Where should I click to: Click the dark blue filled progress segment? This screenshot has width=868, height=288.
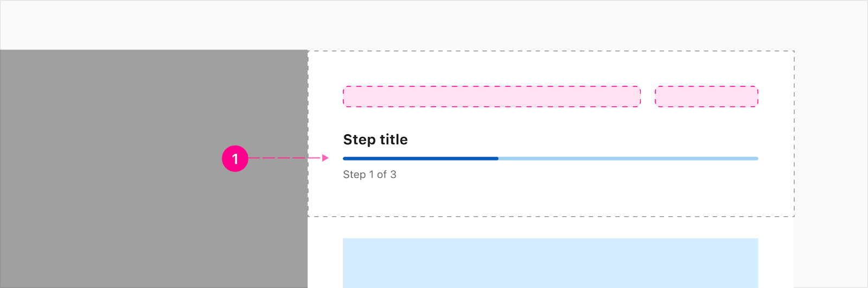420,159
